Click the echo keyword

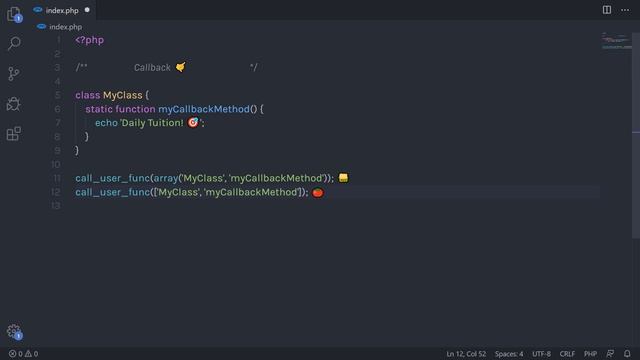(x=106, y=123)
